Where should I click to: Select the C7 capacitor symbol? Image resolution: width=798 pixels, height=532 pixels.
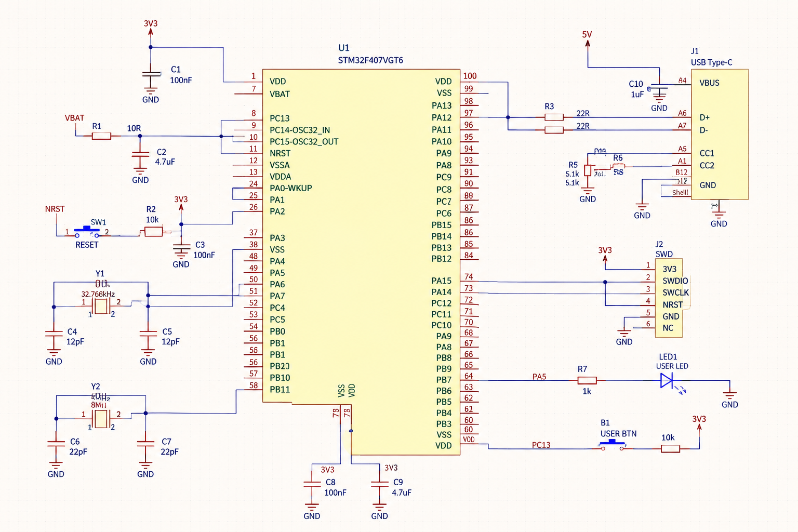coord(145,444)
